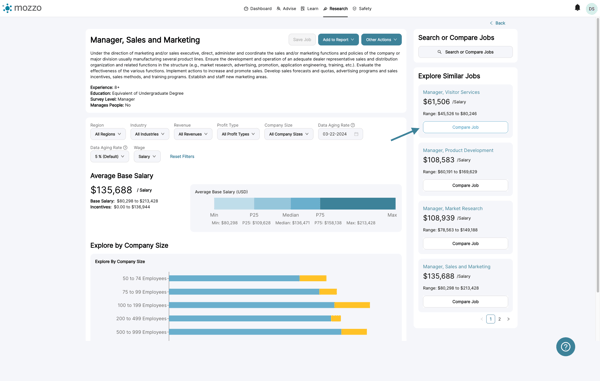Open Manager, Sales and Marketing similar job link

coord(457,267)
